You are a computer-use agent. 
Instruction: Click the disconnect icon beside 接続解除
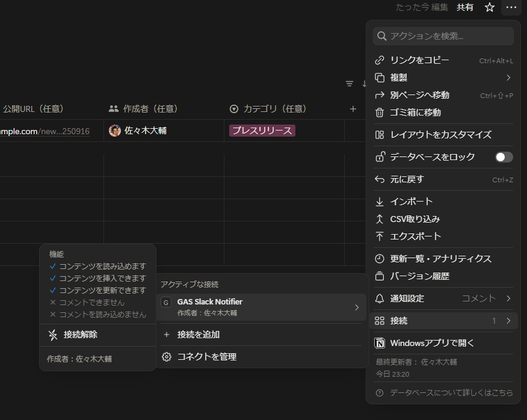tap(53, 335)
